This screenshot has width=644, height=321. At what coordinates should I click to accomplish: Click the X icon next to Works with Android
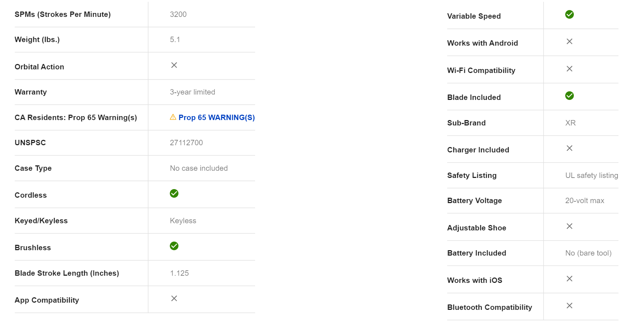click(570, 41)
